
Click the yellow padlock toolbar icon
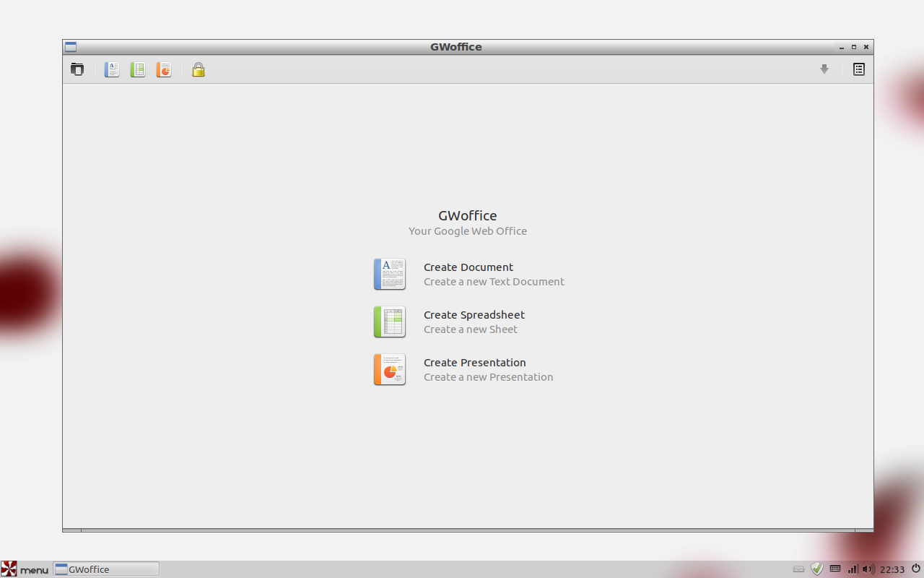click(199, 69)
